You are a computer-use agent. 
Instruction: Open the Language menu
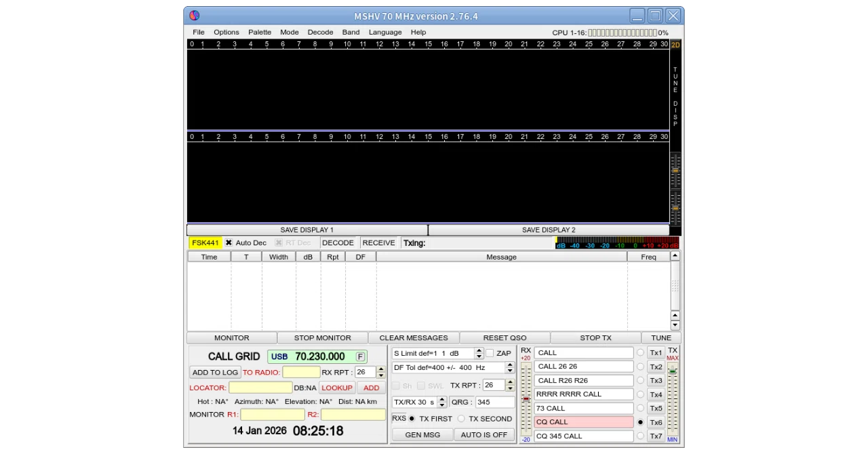[385, 32]
